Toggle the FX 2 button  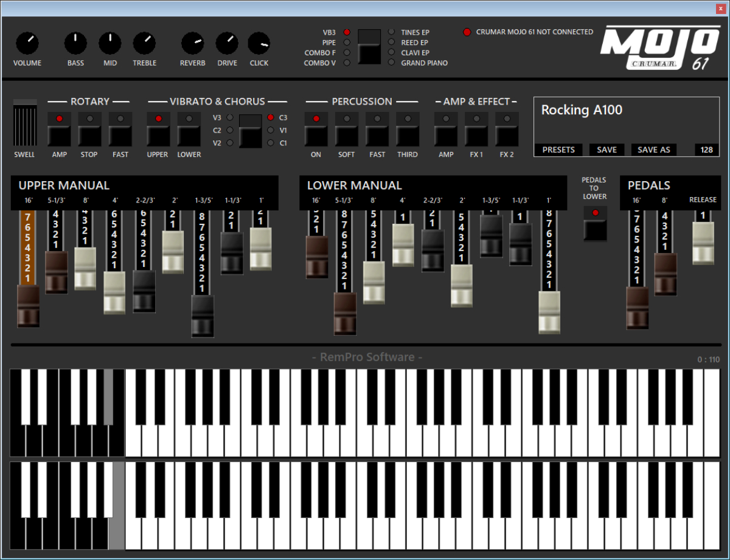click(x=507, y=130)
